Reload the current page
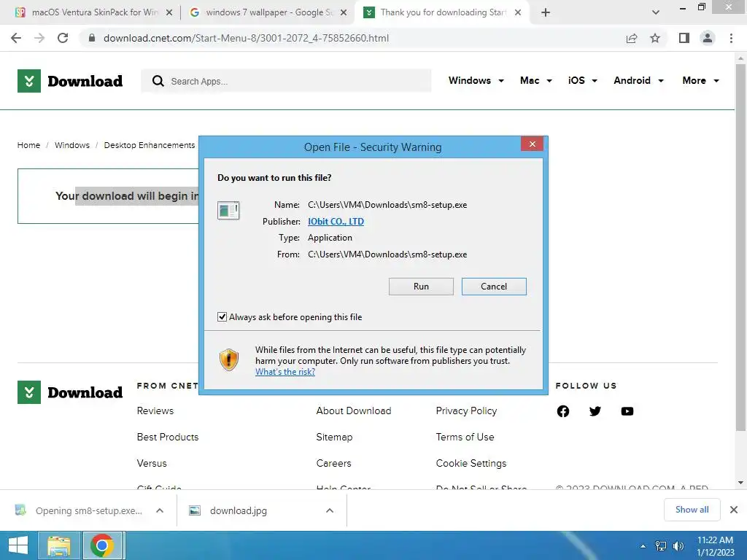The image size is (747, 560). pyautogui.click(x=63, y=38)
